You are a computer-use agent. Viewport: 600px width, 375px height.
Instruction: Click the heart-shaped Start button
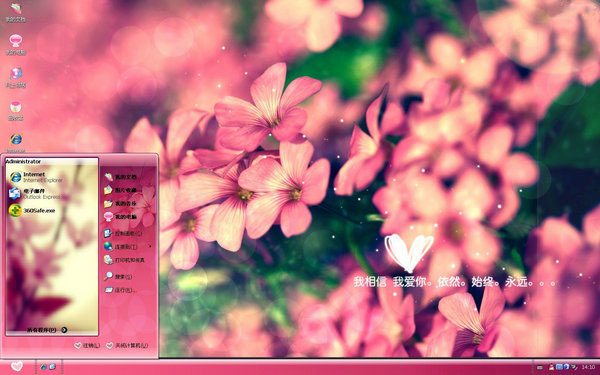coord(16,367)
